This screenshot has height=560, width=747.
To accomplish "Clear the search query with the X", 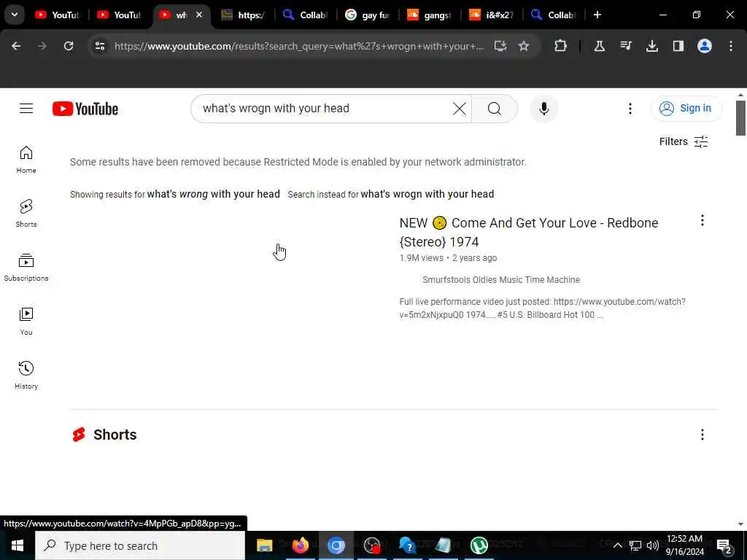I will pos(460,109).
